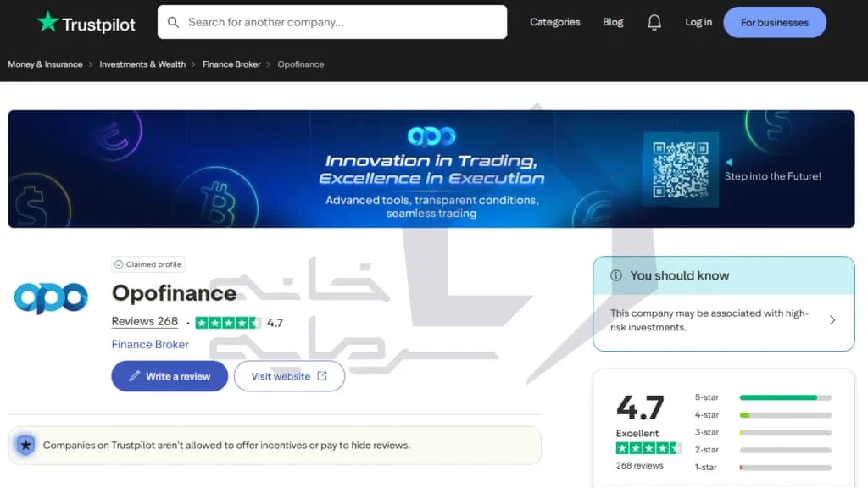868x488 pixels.
Task: Click the incentives policy notice text
Action: 226,446
